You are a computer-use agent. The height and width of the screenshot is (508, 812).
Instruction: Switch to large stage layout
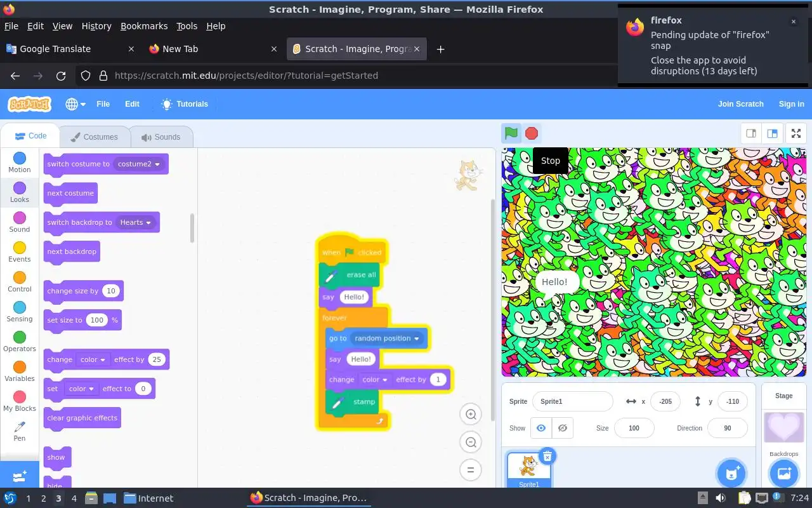(772, 133)
